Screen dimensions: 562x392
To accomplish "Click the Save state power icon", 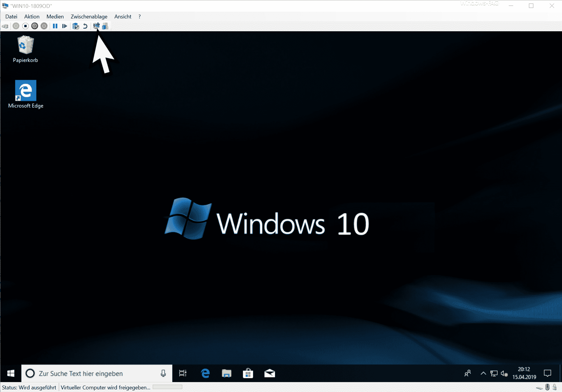I will 44,26.
